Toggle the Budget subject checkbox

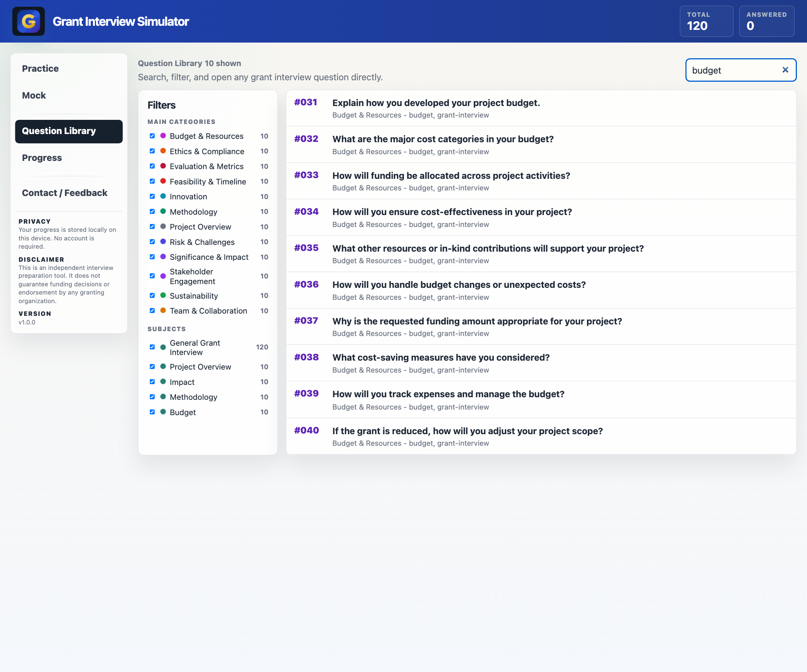click(x=152, y=412)
